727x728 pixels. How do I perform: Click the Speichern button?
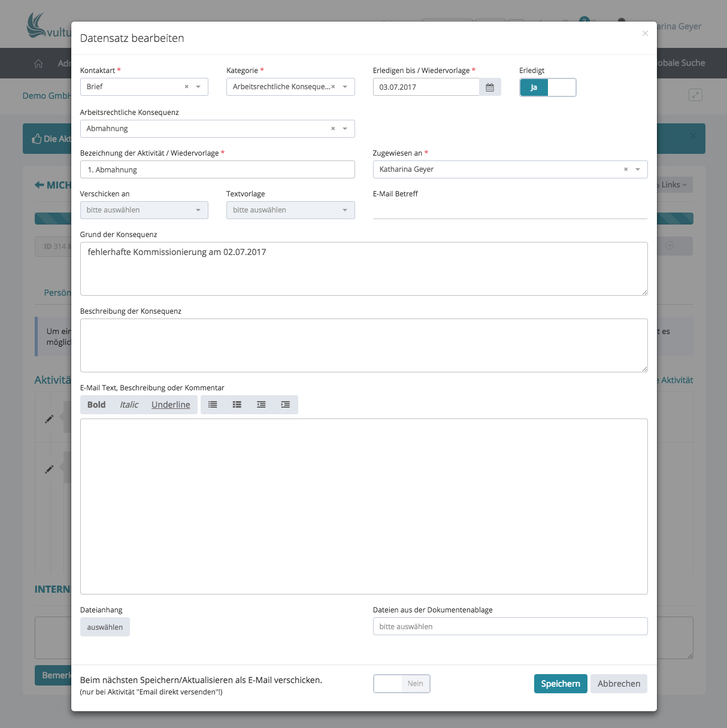560,684
